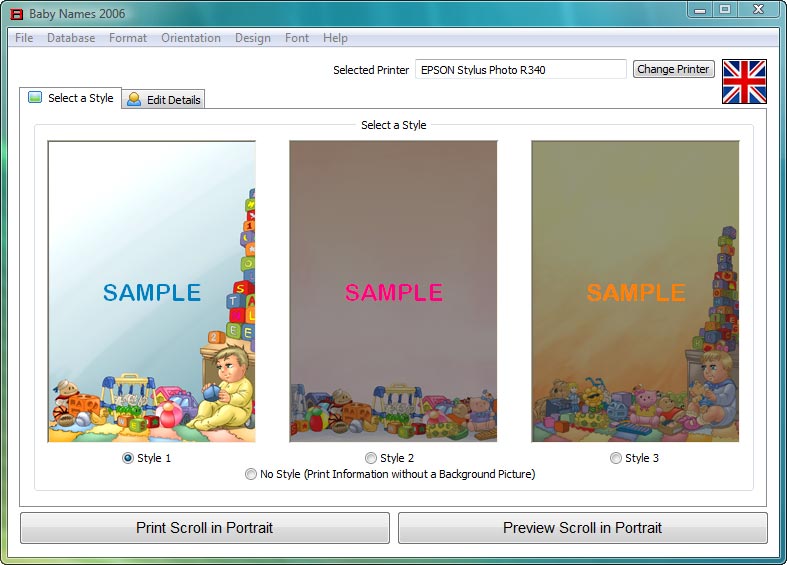Switch to the Select a Style tab

click(71, 98)
